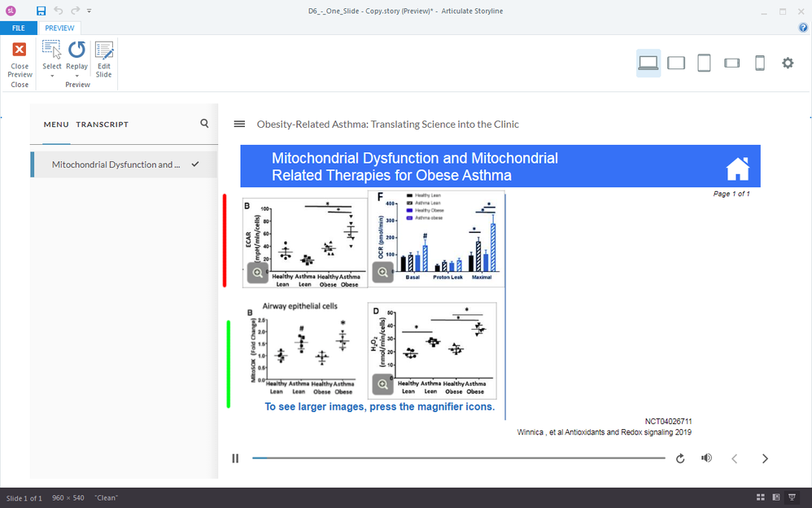Viewport: 812px width, 508px height.
Task: Switch to Slide View in status bar
Action: [x=775, y=497]
